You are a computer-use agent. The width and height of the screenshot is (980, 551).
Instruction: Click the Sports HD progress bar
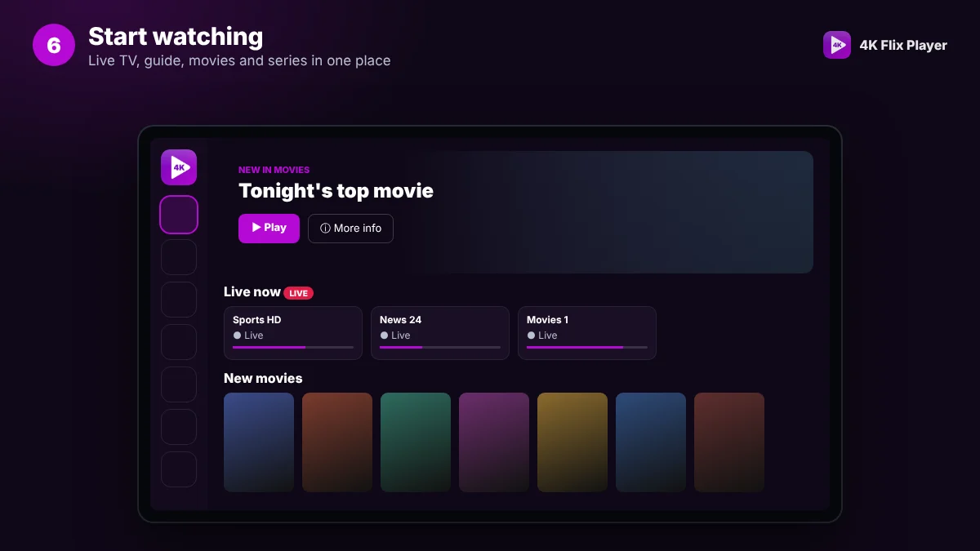pyautogui.click(x=293, y=347)
